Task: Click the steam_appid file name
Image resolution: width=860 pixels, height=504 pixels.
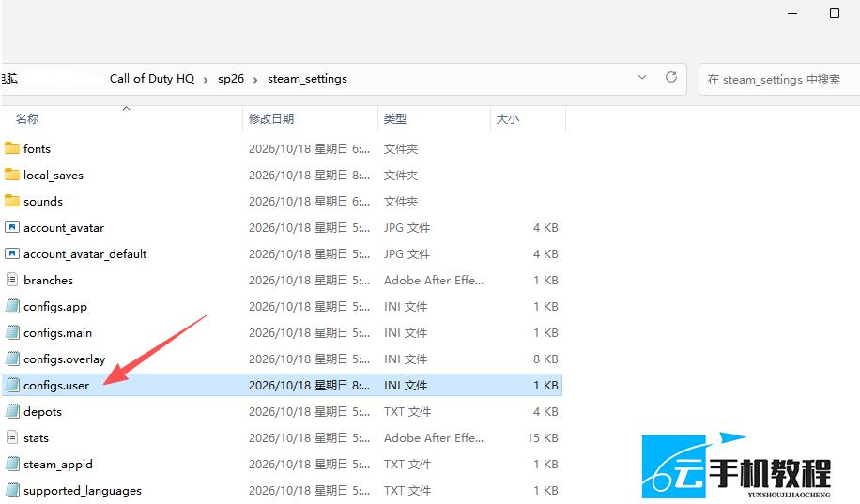Action: point(58,465)
